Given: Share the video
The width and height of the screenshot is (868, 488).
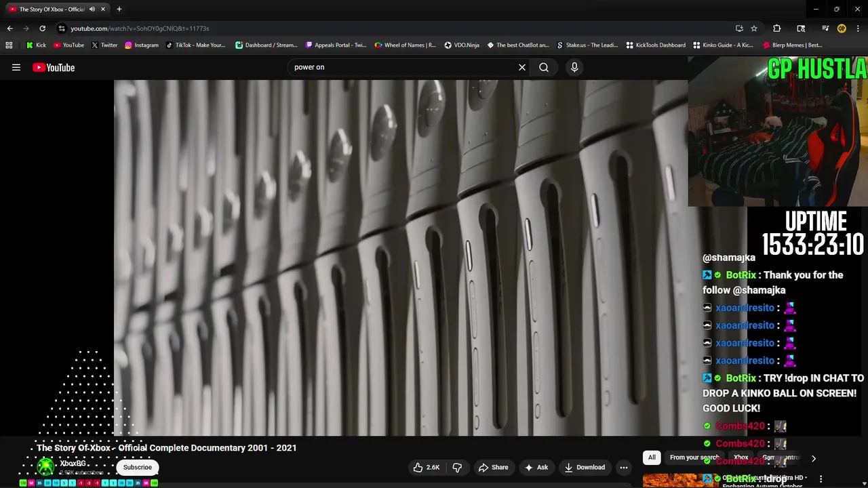Looking at the screenshot, I should tap(493, 467).
